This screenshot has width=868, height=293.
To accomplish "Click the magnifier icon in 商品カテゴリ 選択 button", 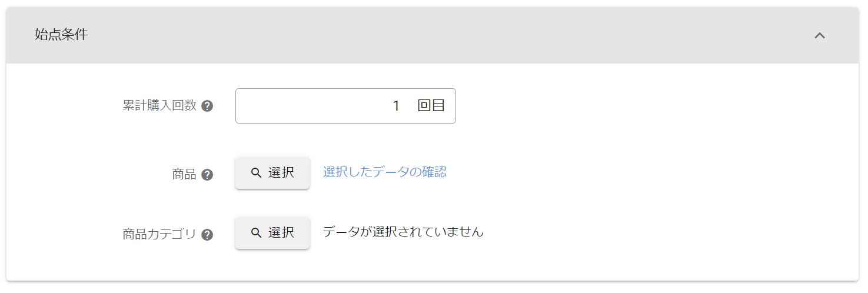I will (x=256, y=233).
